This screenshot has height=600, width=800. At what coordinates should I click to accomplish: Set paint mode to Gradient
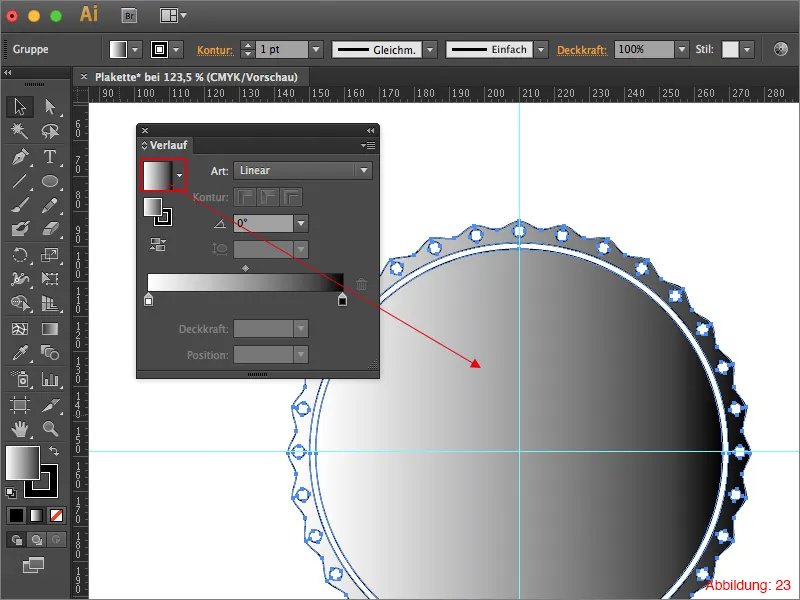point(36,515)
